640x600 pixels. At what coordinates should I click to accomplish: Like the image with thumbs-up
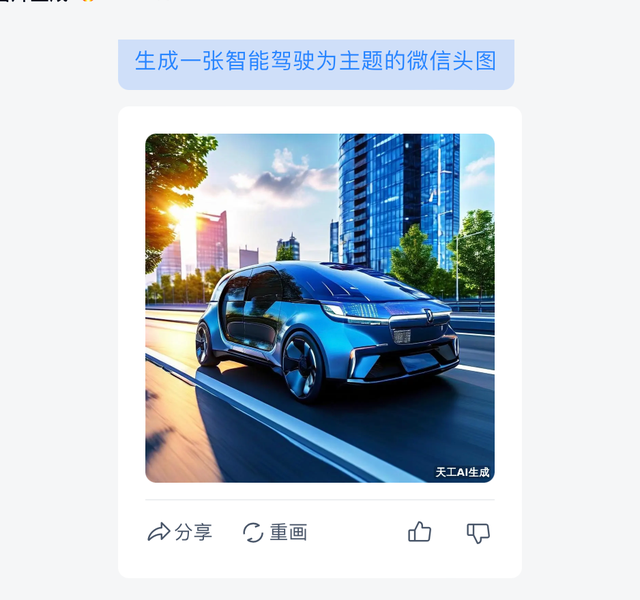420,532
